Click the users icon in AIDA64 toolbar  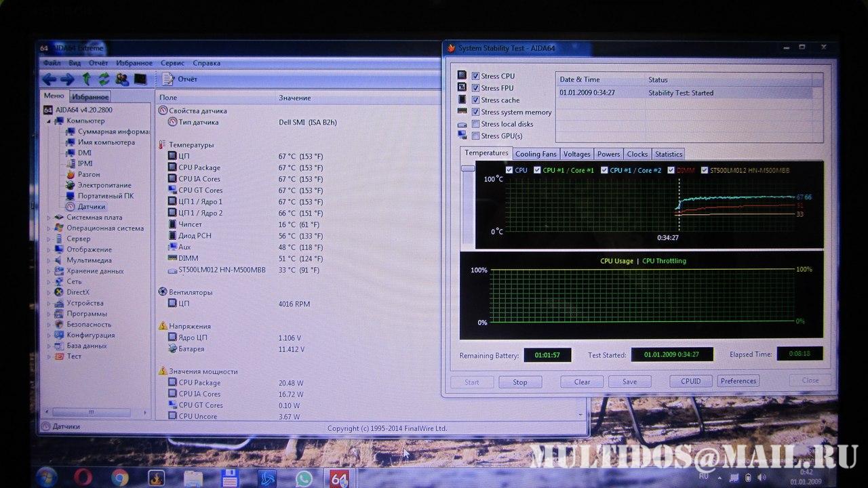[x=122, y=79]
